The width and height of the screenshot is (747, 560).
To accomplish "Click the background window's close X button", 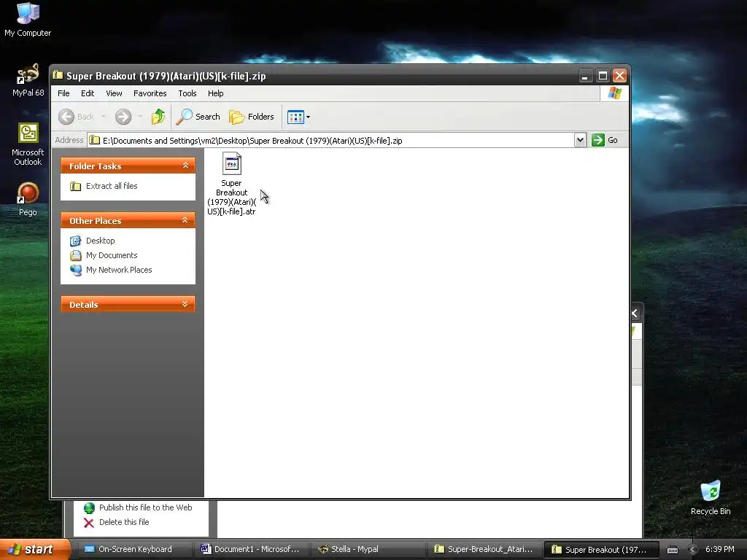I will tap(635, 313).
